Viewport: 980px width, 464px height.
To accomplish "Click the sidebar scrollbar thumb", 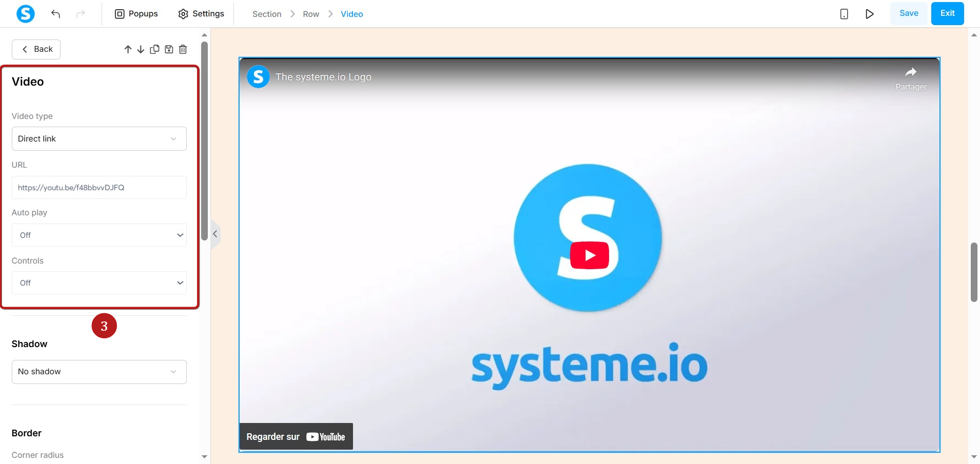I will click(204, 141).
